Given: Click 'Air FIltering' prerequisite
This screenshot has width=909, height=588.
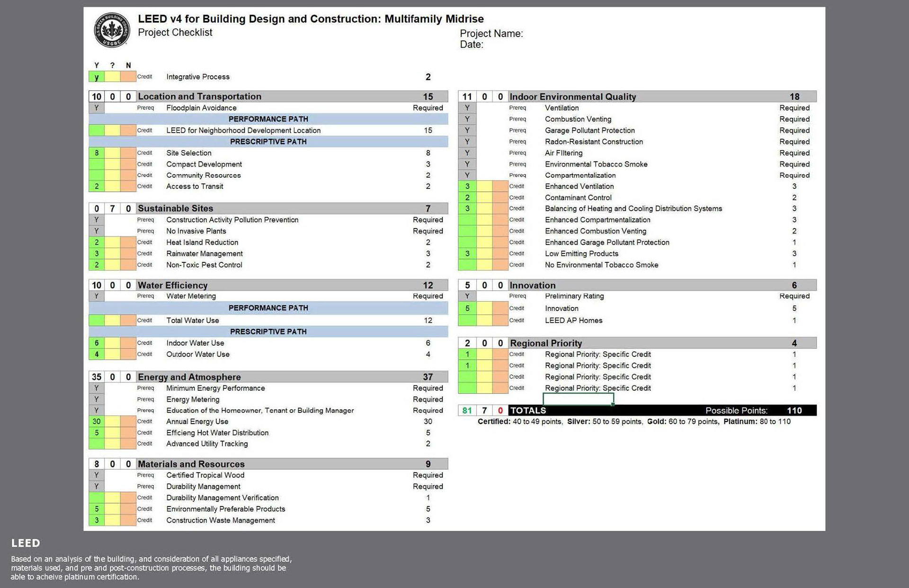Looking at the screenshot, I should (x=564, y=153).
